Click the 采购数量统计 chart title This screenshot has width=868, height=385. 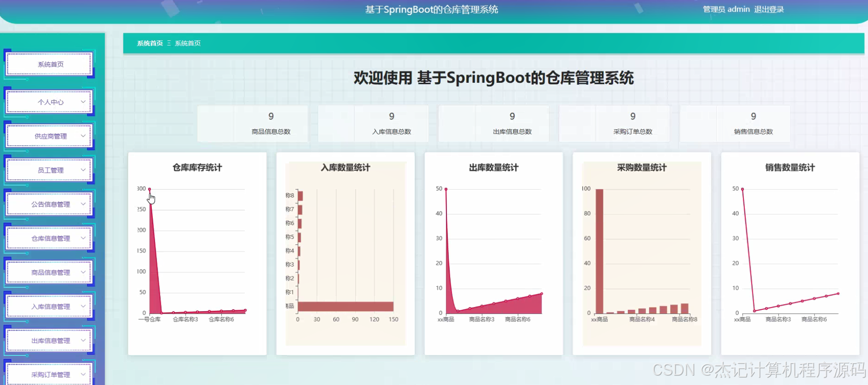coord(642,167)
